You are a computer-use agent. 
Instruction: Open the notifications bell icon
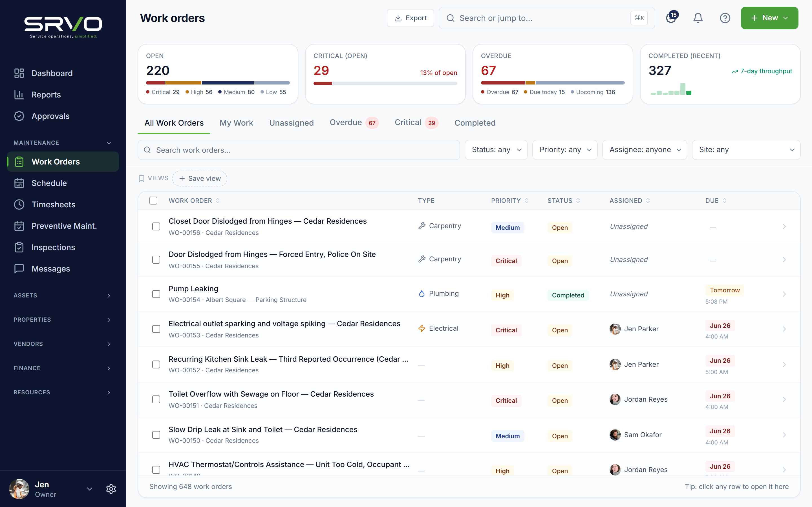click(698, 18)
